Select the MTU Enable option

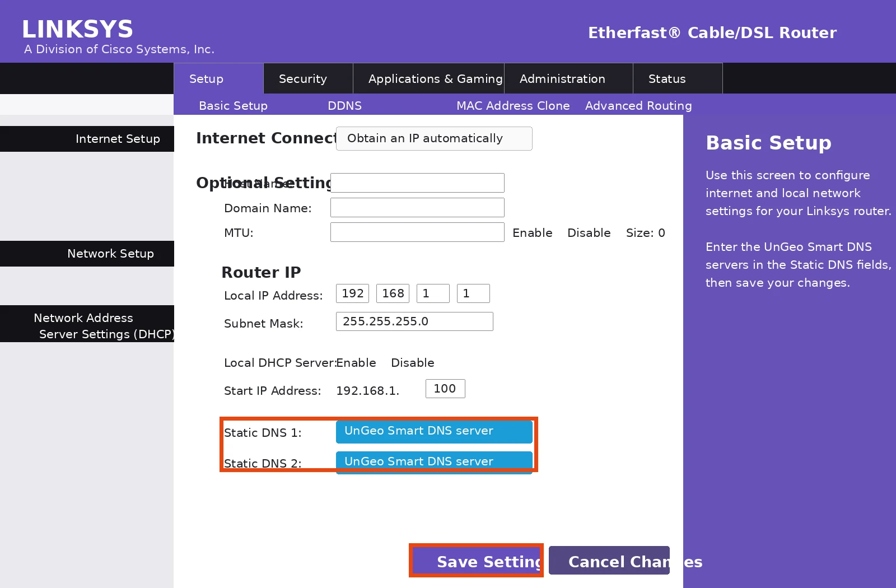point(532,233)
